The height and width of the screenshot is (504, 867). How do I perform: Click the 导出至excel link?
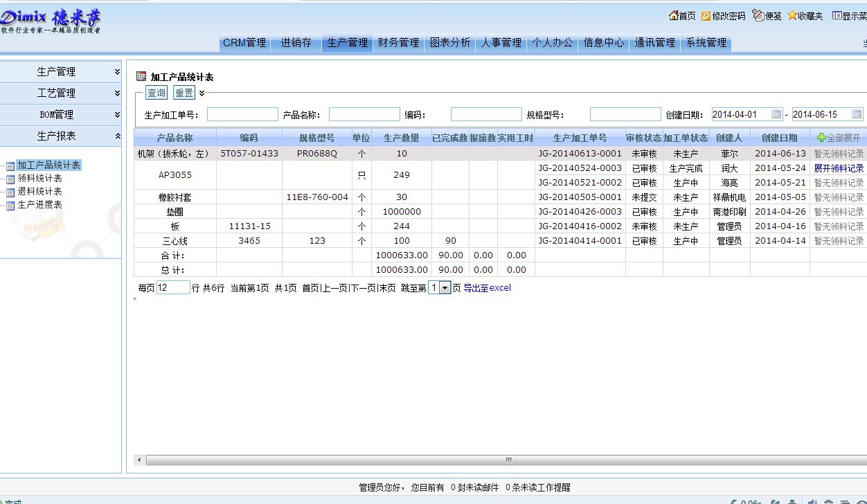[x=487, y=288]
